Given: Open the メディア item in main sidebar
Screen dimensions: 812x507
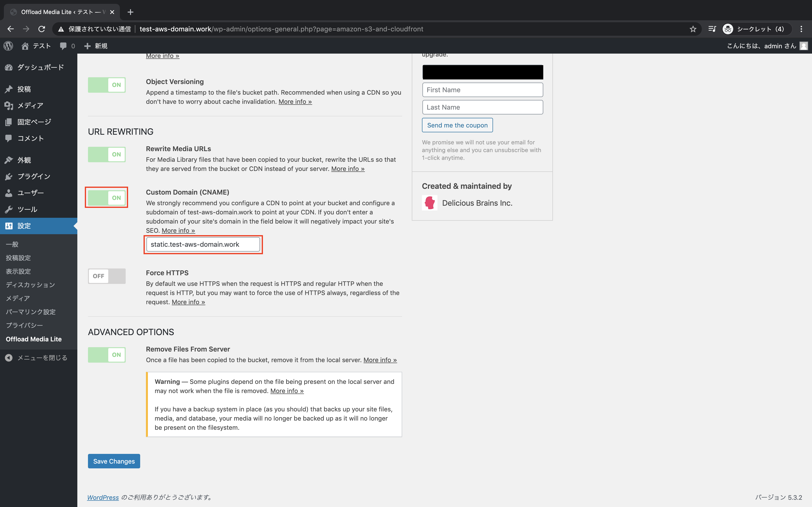Looking at the screenshot, I should (30, 105).
